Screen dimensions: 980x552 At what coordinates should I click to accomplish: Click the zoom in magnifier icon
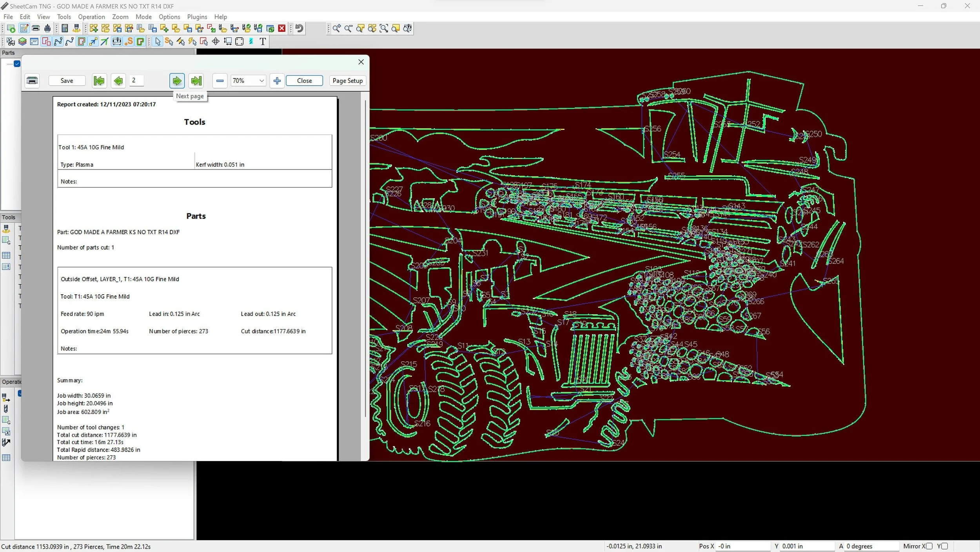[x=336, y=28]
